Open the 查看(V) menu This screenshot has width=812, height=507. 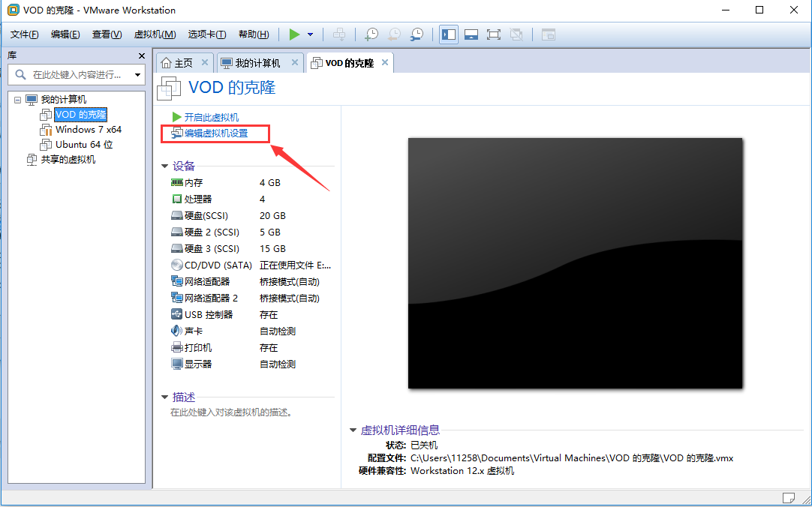pos(107,34)
